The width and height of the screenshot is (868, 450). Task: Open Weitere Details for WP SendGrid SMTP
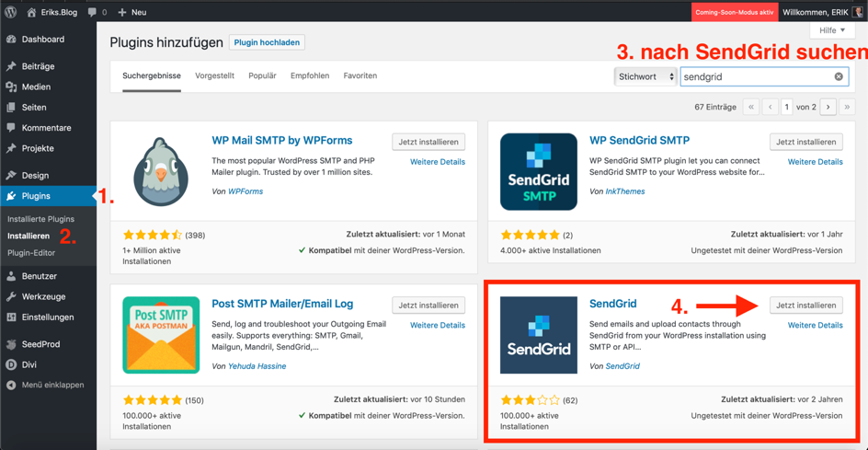pyautogui.click(x=816, y=162)
